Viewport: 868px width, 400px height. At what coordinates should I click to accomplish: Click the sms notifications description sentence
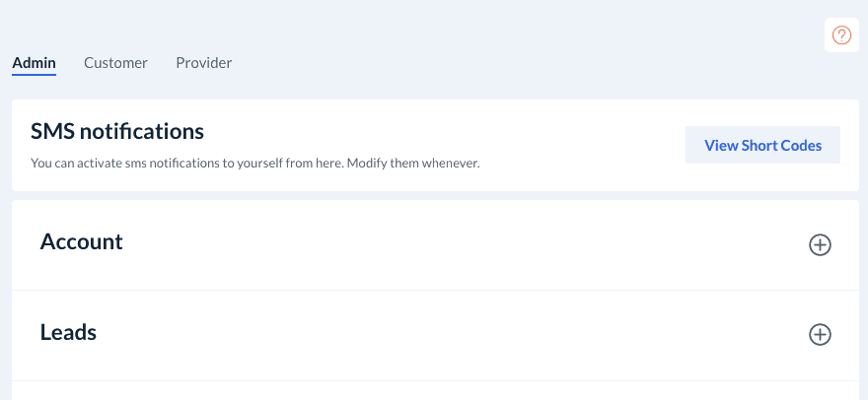pyautogui.click(x=254, y=164)
